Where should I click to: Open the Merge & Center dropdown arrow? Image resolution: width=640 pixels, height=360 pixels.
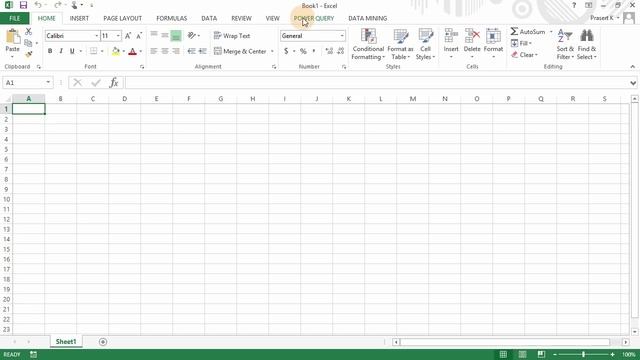coord(272,51)
